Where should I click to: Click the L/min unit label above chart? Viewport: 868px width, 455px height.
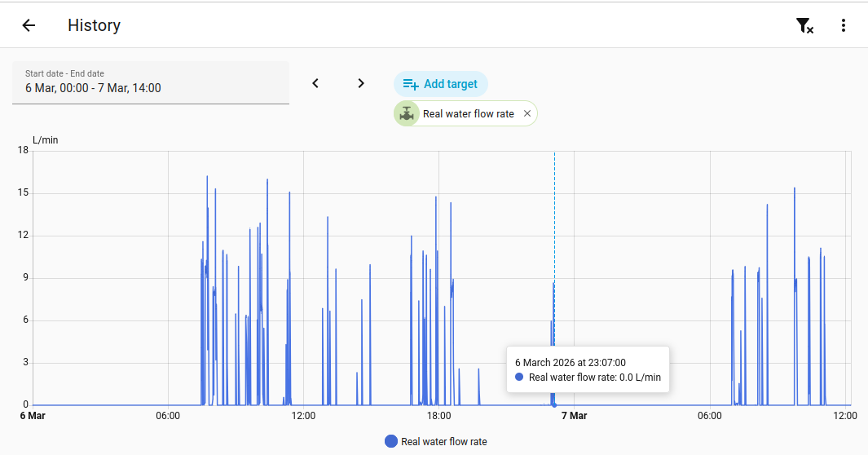tap(46, 140)
